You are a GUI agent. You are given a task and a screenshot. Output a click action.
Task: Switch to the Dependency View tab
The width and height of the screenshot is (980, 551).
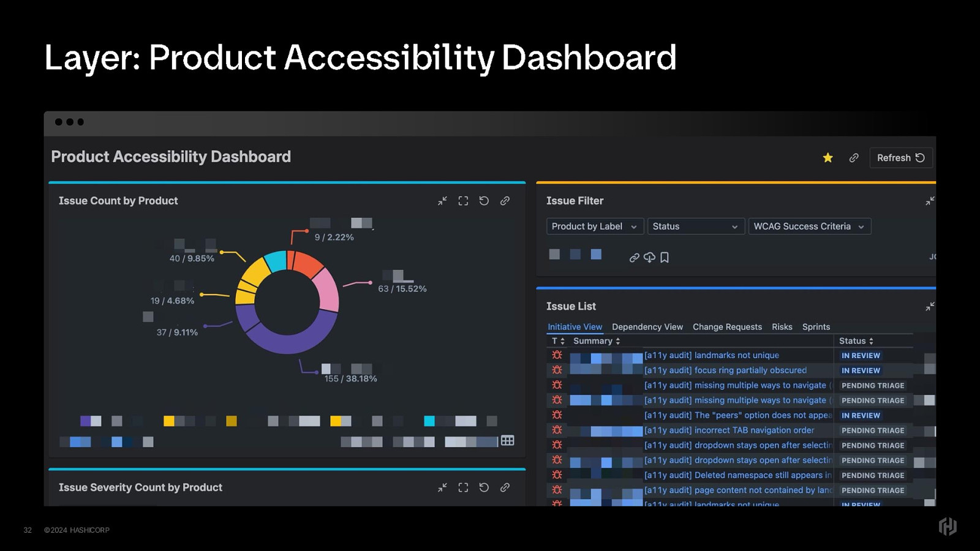[647, 327]
